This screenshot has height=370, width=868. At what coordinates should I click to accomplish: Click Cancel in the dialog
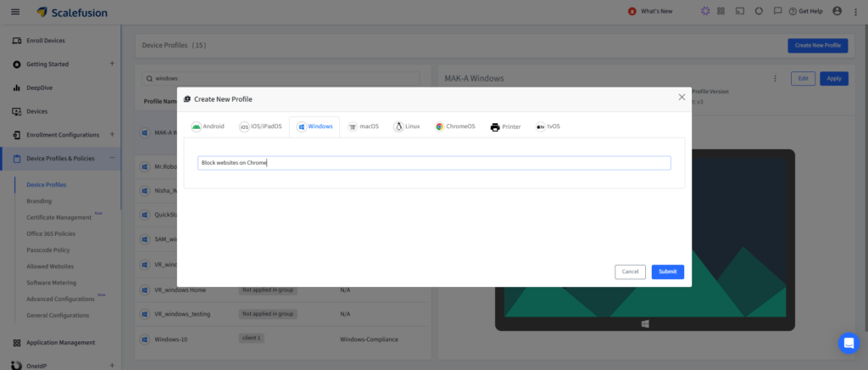[630, 272]
